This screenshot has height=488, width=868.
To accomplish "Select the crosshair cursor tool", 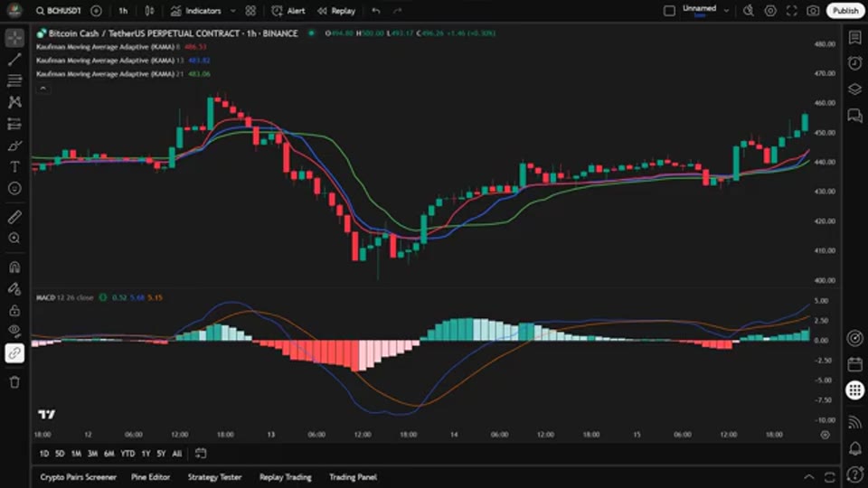I will coord(14,38).
